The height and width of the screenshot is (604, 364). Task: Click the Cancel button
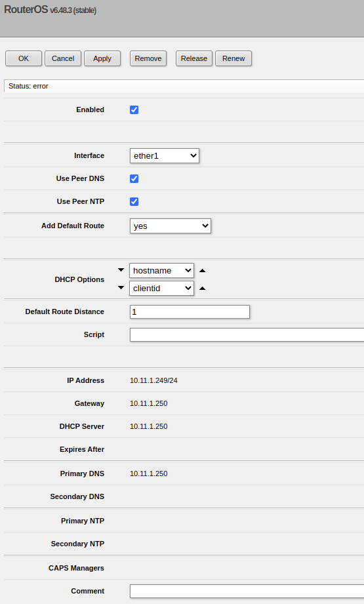coord(63,58)
